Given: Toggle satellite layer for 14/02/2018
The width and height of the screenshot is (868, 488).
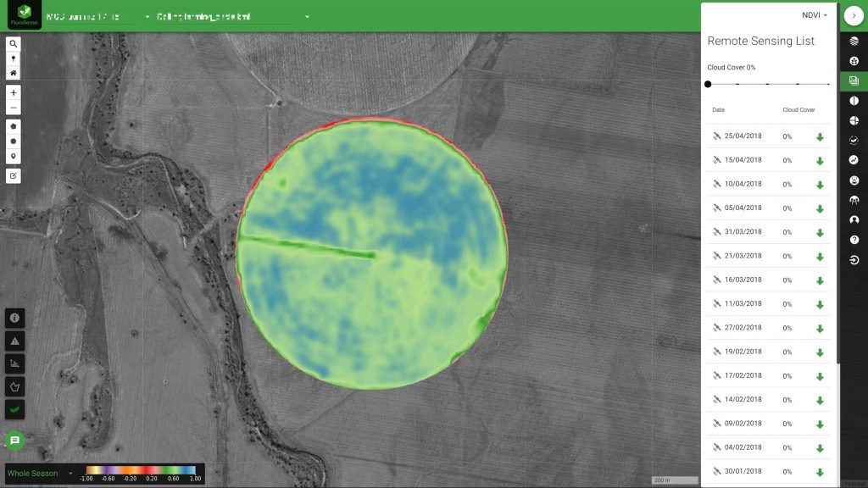Looking at the screenshot, I should (x=716, y=400).
